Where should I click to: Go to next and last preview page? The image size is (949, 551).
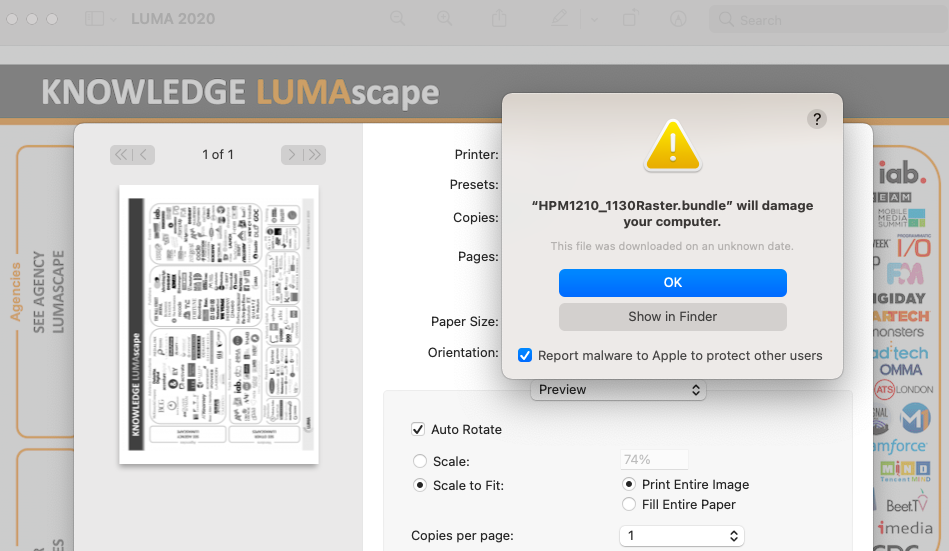coord(303,155)
